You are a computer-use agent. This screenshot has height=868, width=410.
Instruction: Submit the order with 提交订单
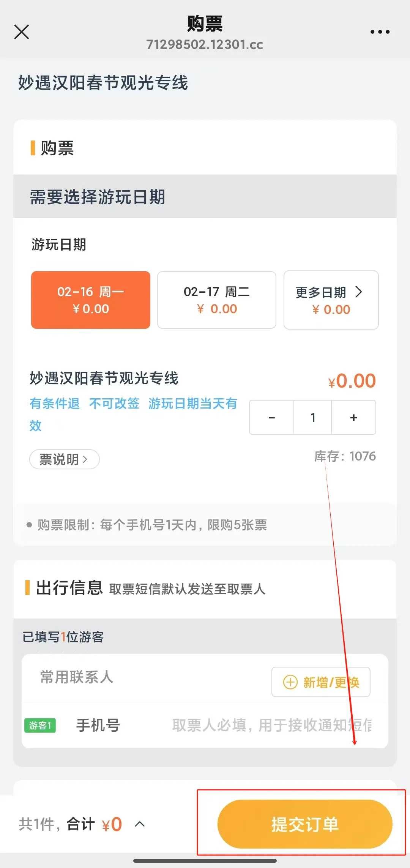tap(304, 824)
